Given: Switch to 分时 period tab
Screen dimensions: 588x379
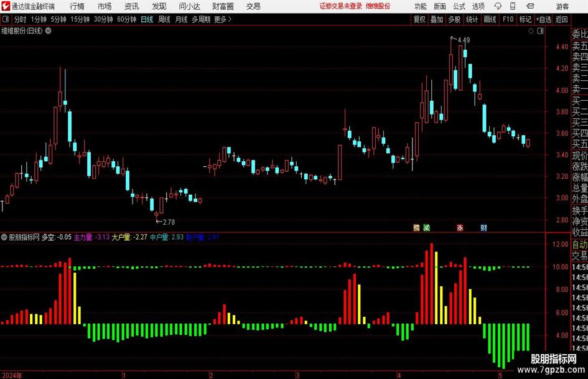Looking at the screenshot, I should click(x=20, y=19).
